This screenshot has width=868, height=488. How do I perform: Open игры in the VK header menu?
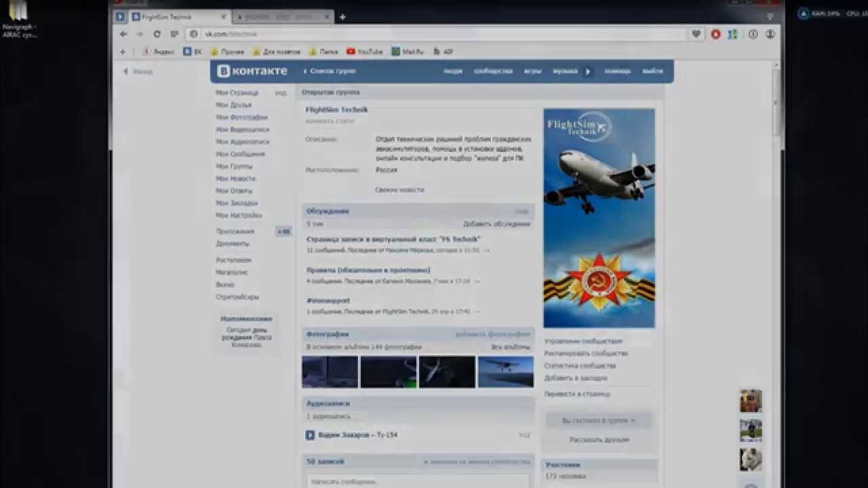coord(532,71)
